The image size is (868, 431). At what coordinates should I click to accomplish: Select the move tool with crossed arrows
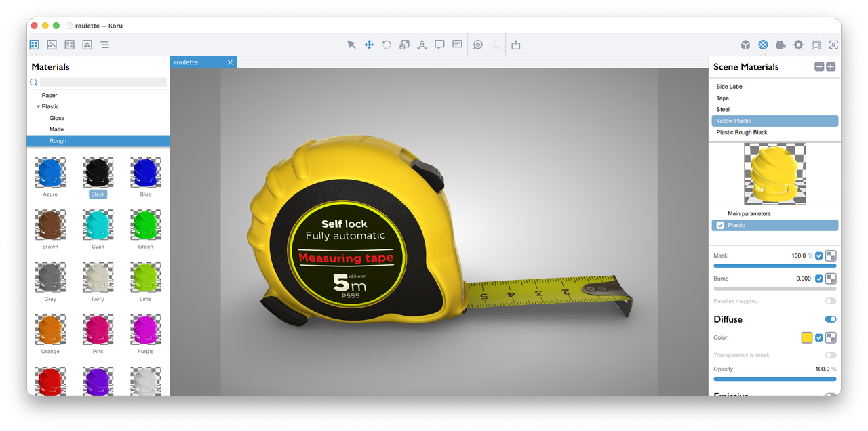pyautogui.click(x=369, y=45)
